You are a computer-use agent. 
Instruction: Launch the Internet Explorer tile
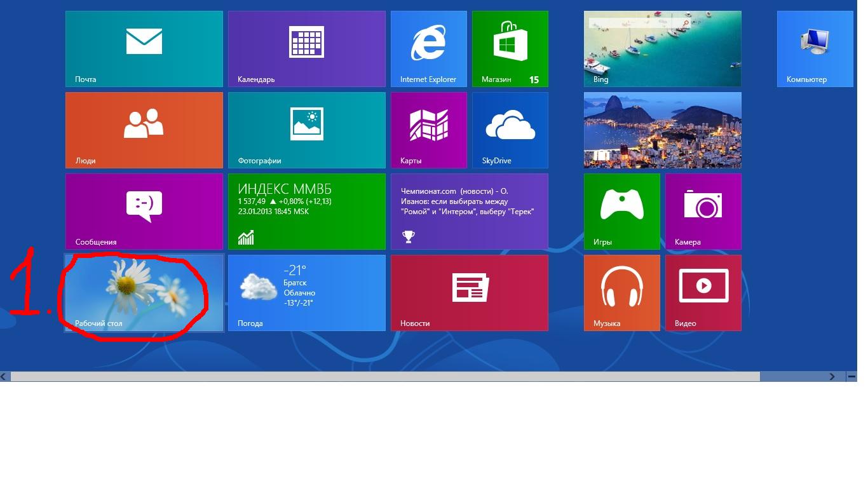429,49
